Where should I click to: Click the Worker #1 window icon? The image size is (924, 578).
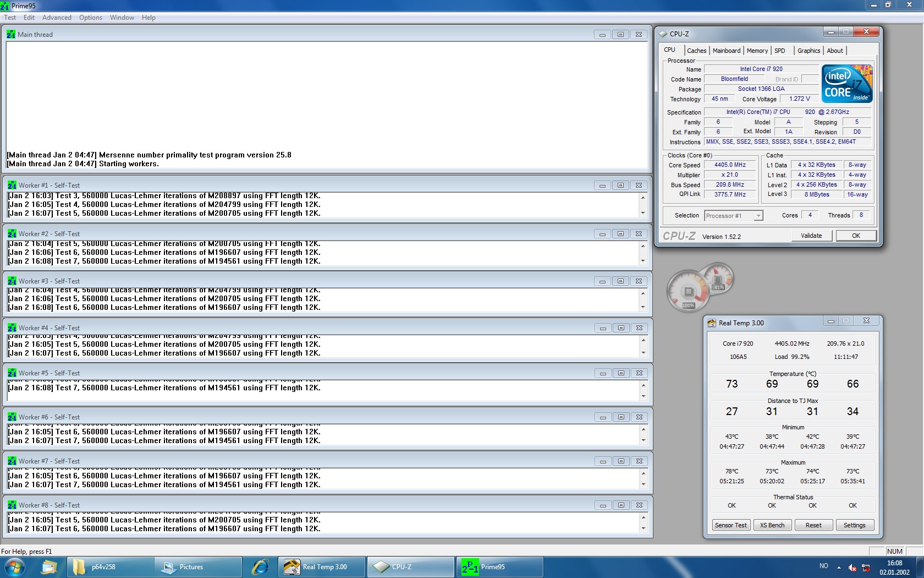[12, 186]
